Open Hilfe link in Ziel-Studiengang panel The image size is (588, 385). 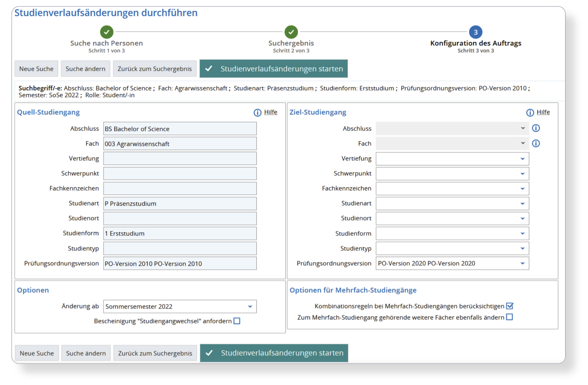click(x=543, y=112)
